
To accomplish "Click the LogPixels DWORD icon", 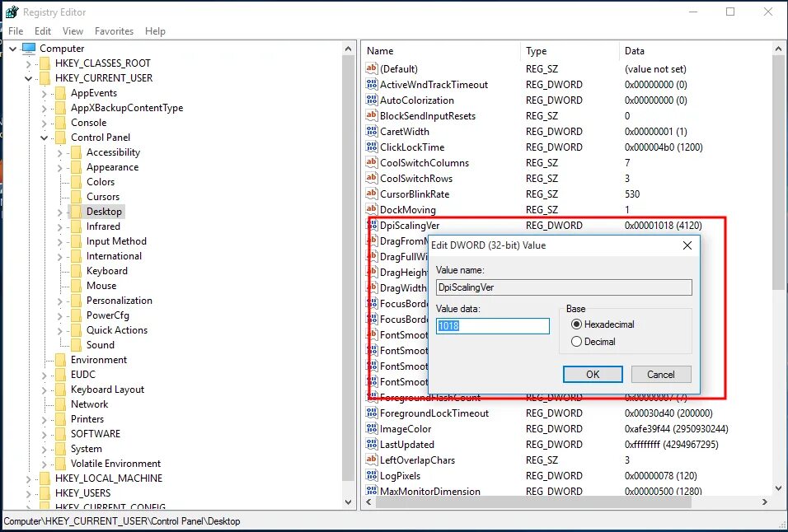I will [x=372, y=475].
